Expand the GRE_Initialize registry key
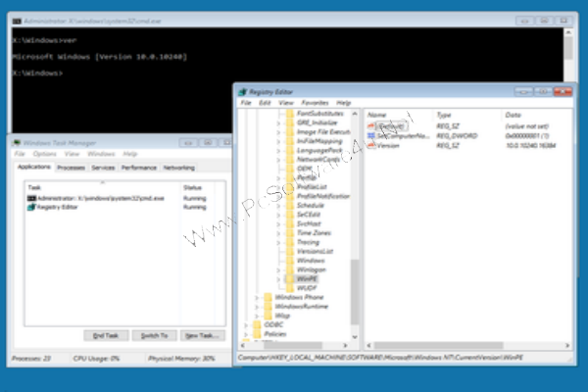The image size is (588, 392). click(278, 123)
